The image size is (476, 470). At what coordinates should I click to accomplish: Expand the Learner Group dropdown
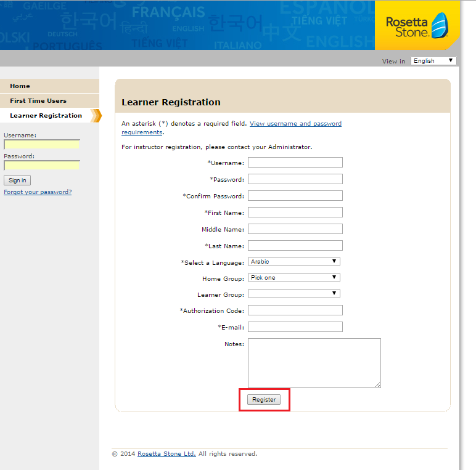tap(293, 294)
